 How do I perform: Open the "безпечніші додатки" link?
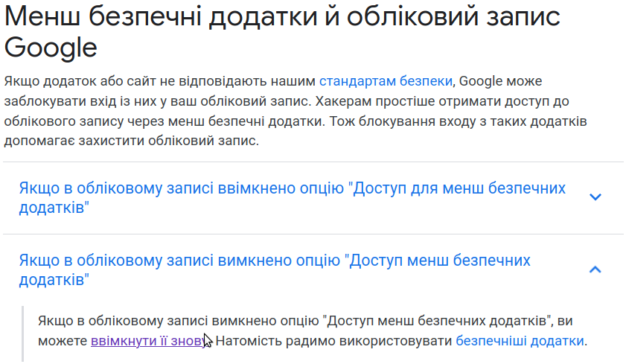[x=520, y=341]
